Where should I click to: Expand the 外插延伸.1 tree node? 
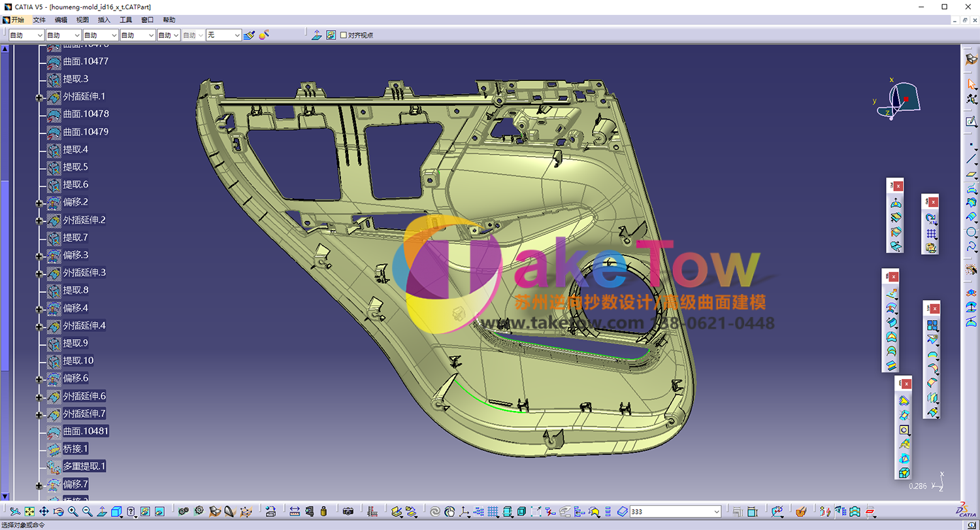point(39,97)
